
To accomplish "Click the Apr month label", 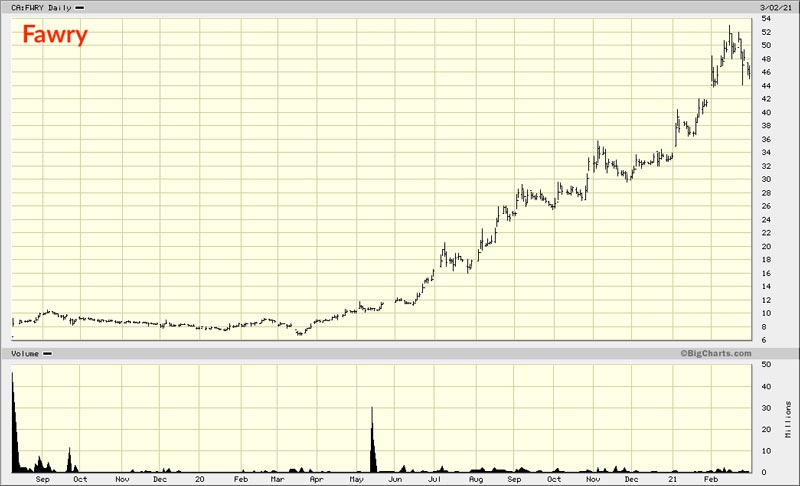I will (x=316, y=479).
